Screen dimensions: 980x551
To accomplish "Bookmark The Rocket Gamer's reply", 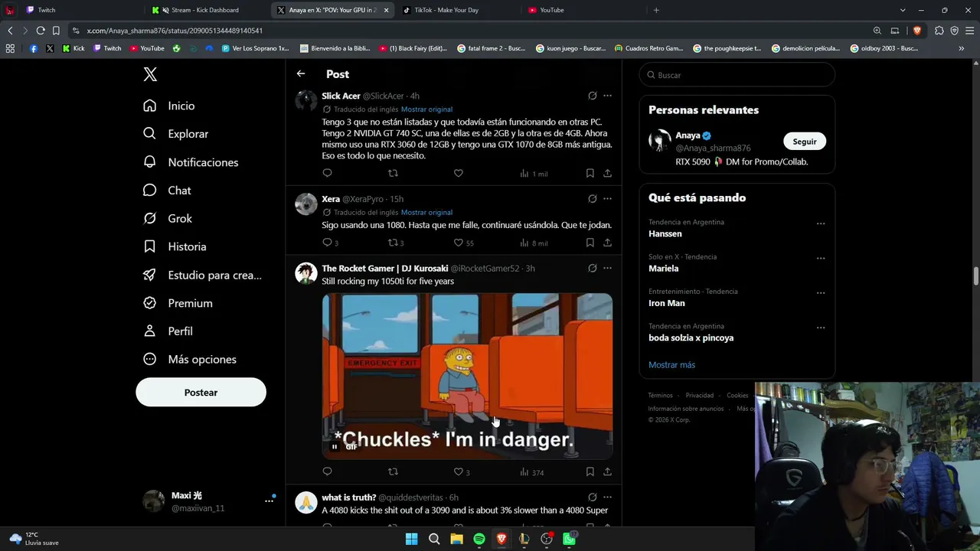I will click(x=590, y=471).
